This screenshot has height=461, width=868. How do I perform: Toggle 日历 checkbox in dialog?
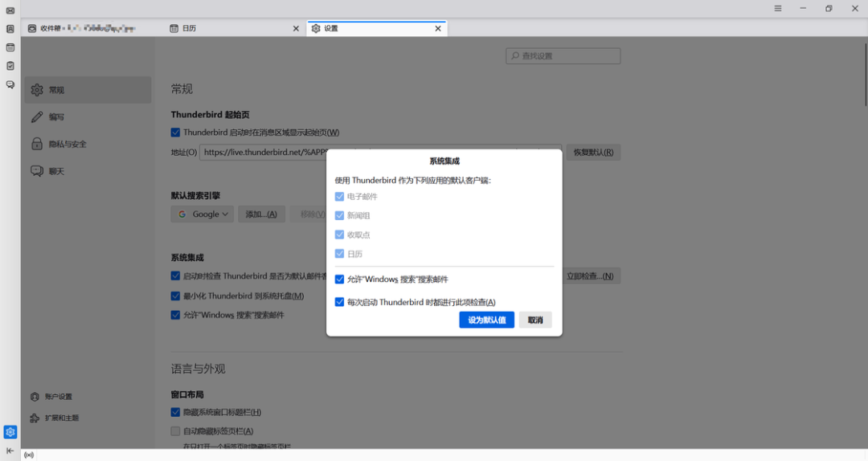pos(339,254)
